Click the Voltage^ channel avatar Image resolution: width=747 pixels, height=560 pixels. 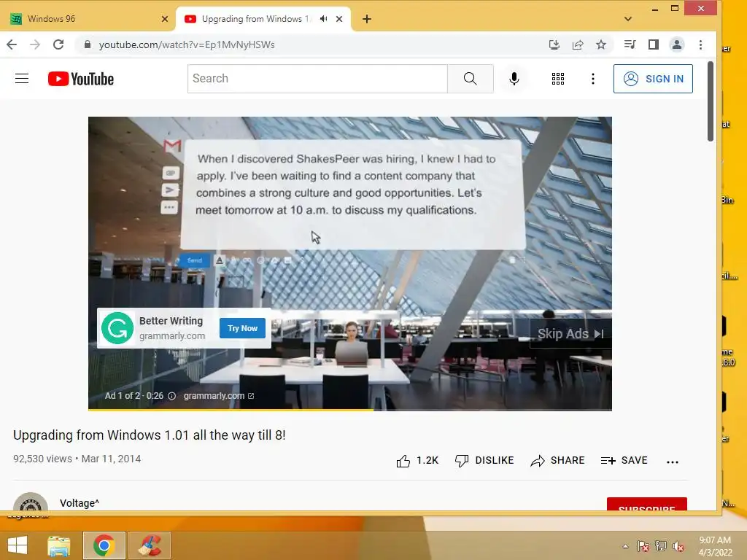point(31,502)
